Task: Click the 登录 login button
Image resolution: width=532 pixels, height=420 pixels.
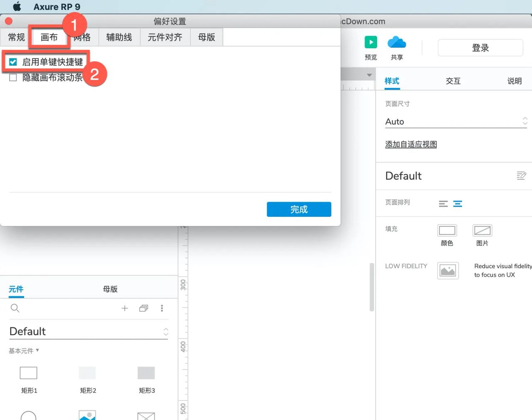Action: (480, 47)
